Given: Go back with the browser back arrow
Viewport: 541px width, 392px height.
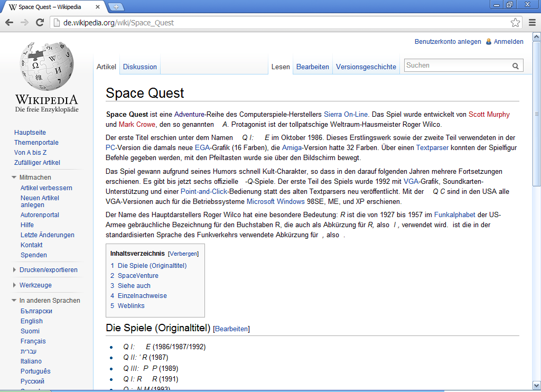Looking at the screenshot, I should click(10, 23).
